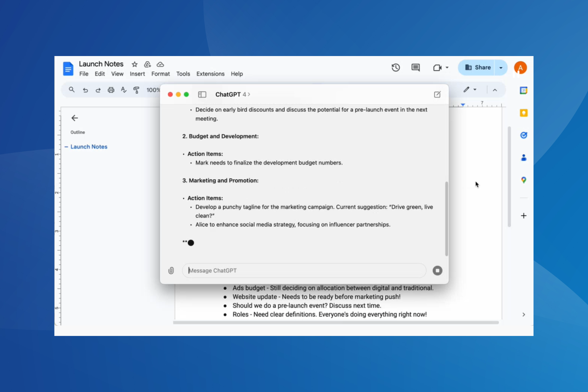Open the Insert menu
Viewport: 588px width, 392px height.
tap(137, 74)
